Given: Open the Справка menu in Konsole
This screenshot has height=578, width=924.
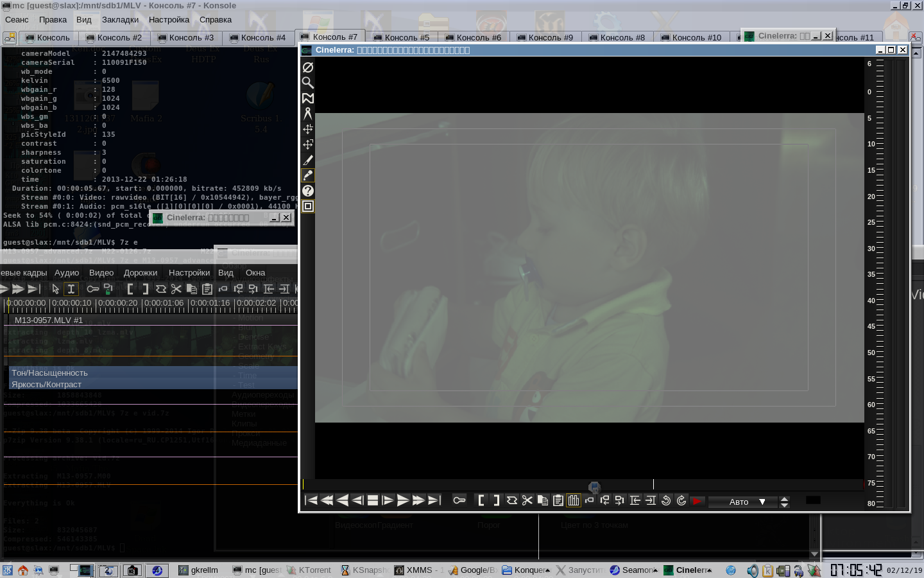Looking at the screenshot, I should pos(216,19).
